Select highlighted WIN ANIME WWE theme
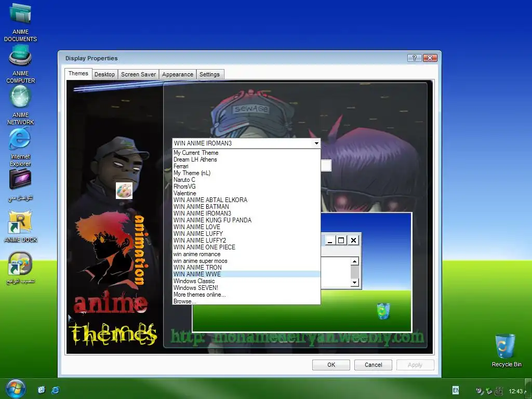Viewport: 532px width, 399px height. [x=246, y=274]
